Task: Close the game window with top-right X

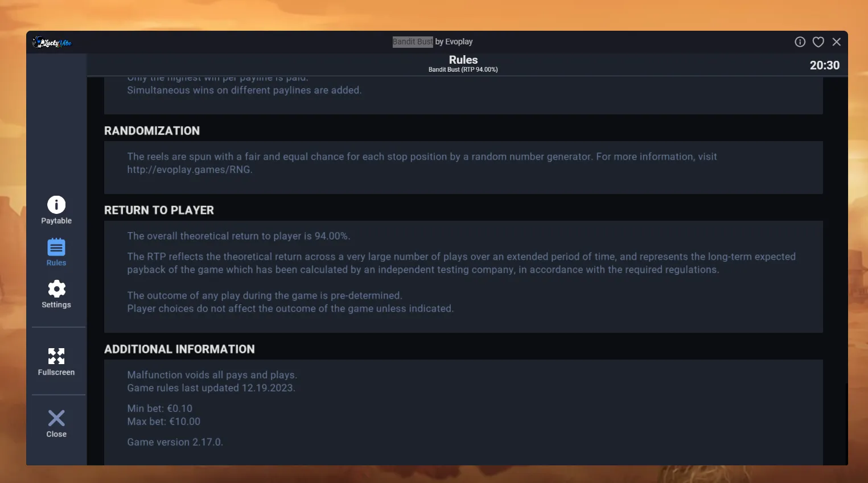Action: point(837,42)
